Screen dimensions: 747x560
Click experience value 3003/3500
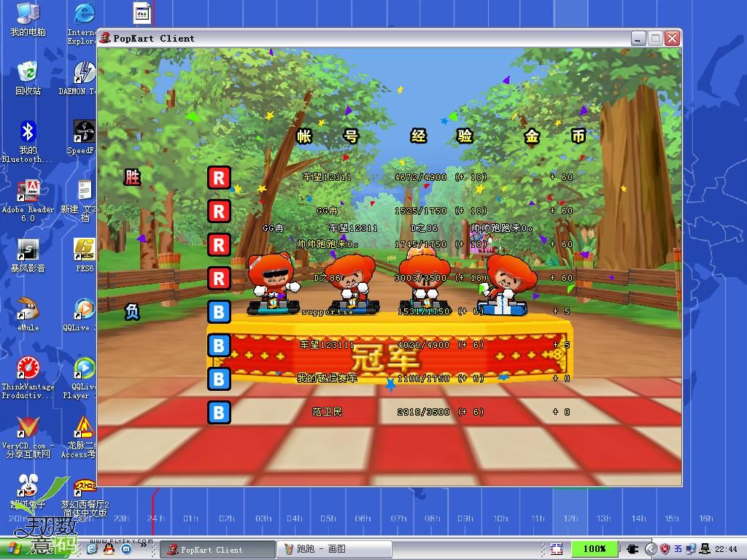(421, 278)
